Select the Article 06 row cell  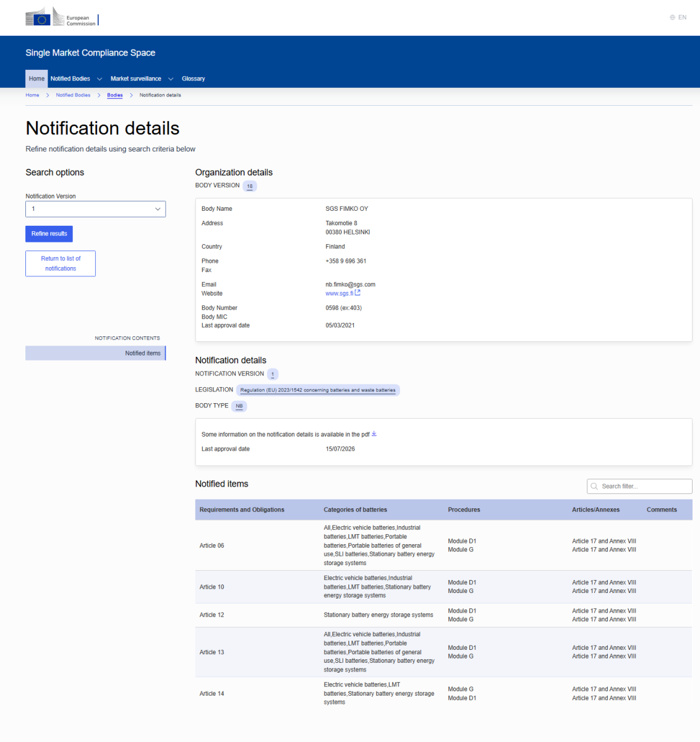(212, 546)
